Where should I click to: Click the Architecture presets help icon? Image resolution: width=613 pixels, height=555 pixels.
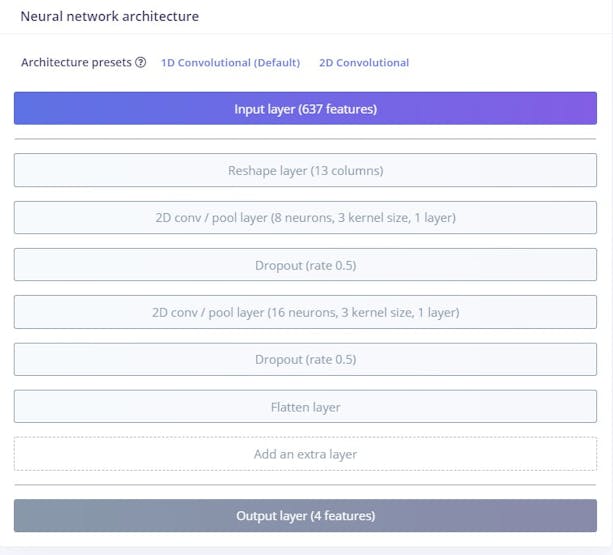click(x=141, y=63)
